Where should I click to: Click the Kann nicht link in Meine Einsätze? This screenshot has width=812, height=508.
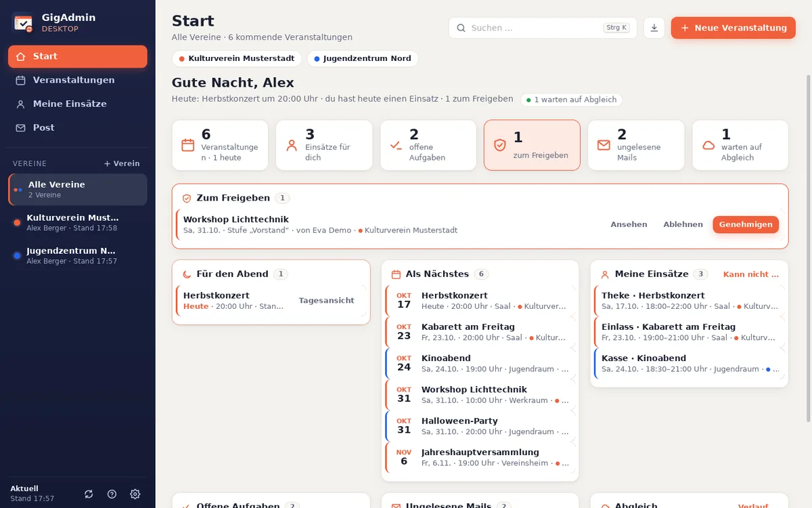tap(751, 274)
